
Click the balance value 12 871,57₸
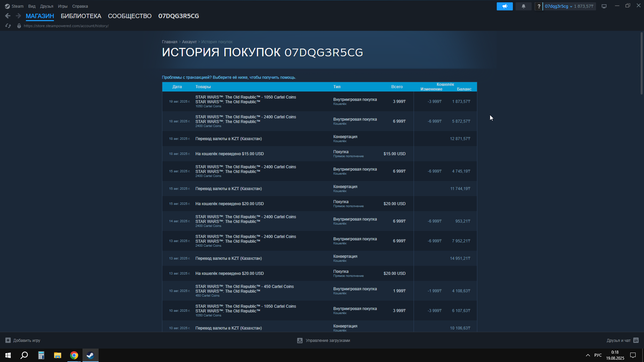(460, 139)
